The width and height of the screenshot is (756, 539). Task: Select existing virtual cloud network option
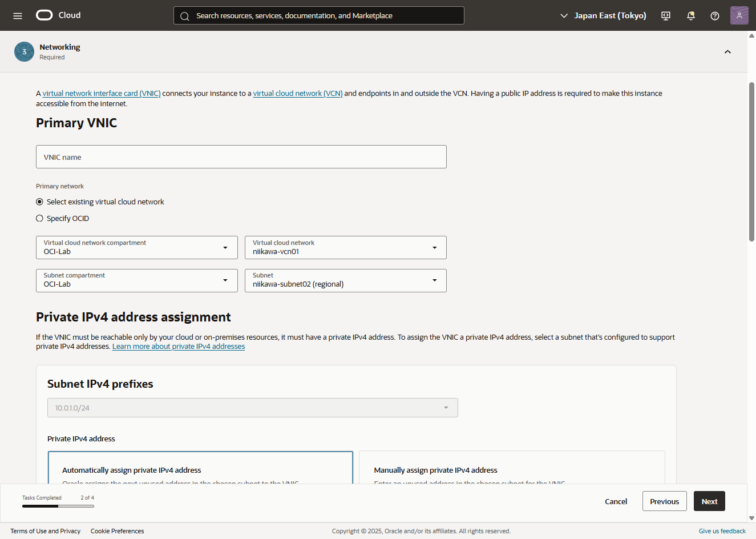pos(40,202)
